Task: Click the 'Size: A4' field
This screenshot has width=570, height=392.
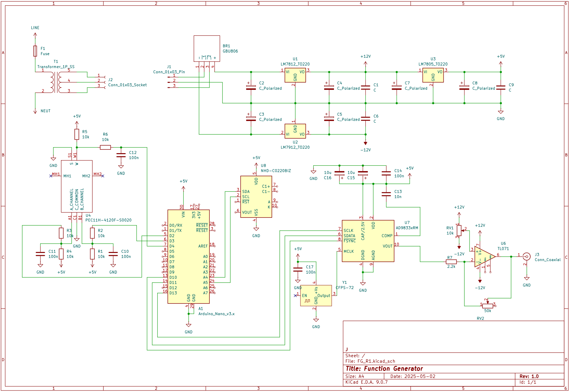Action: coord(355,376)
